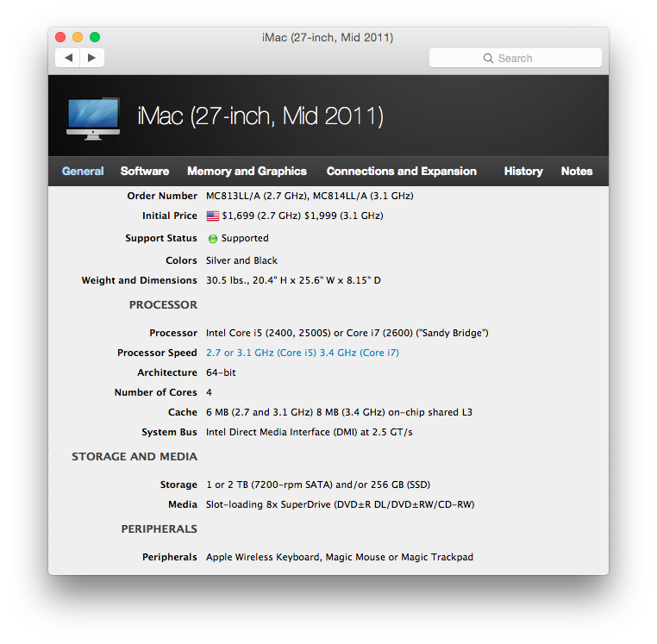Select the order number MC813LL/A value
The width and height of the screenshot is (657, 644).
tap(310, 196)
